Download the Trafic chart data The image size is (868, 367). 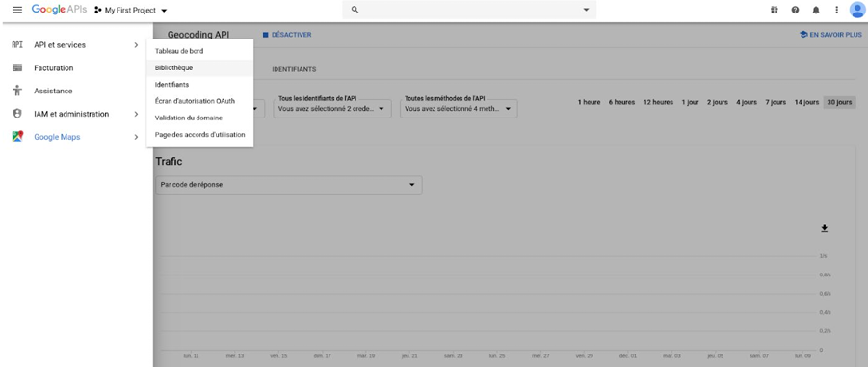824,228
